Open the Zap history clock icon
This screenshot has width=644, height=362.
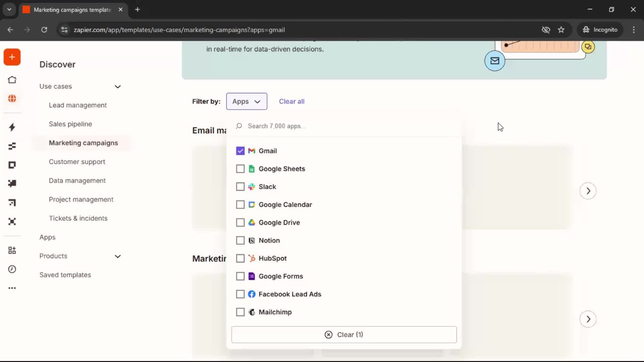click(12, 269)
